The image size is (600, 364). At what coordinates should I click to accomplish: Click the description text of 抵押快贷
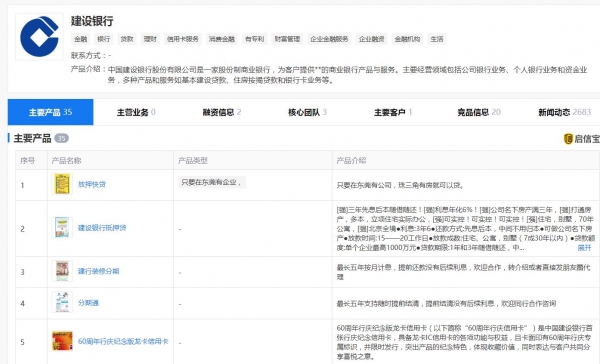(x=401, y=185)
